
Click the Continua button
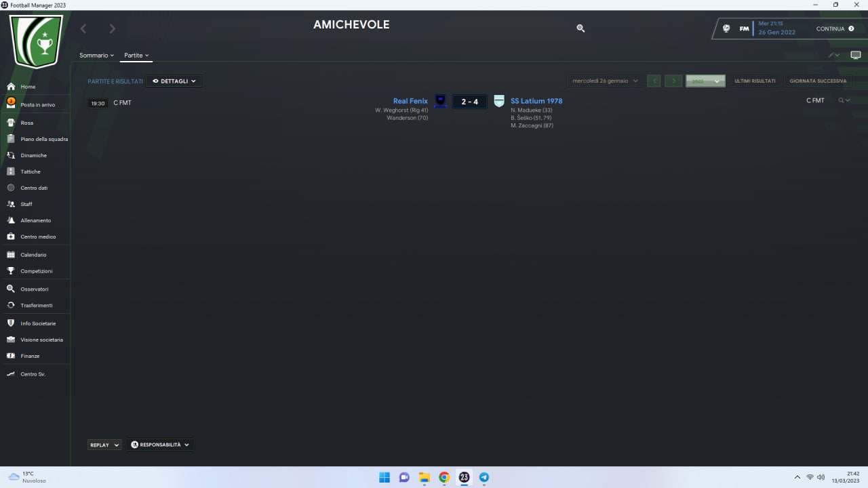[x=835, y=29]
